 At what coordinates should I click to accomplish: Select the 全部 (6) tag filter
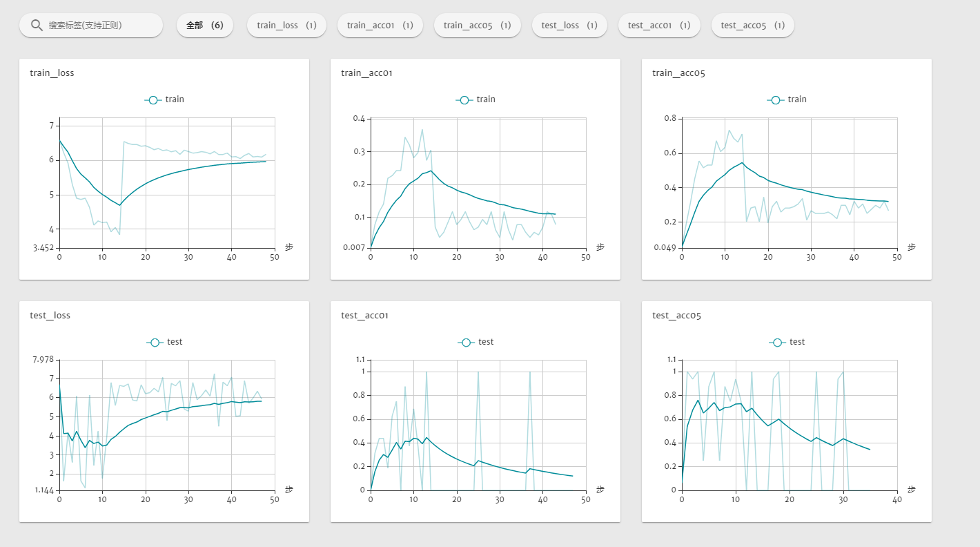[205, 26]
